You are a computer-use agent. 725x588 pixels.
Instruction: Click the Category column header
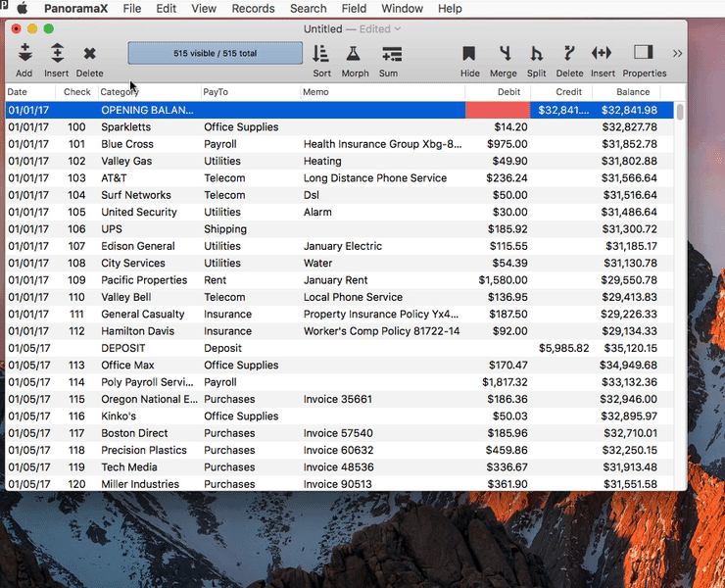pyautogui.click(x=150, y=91)
